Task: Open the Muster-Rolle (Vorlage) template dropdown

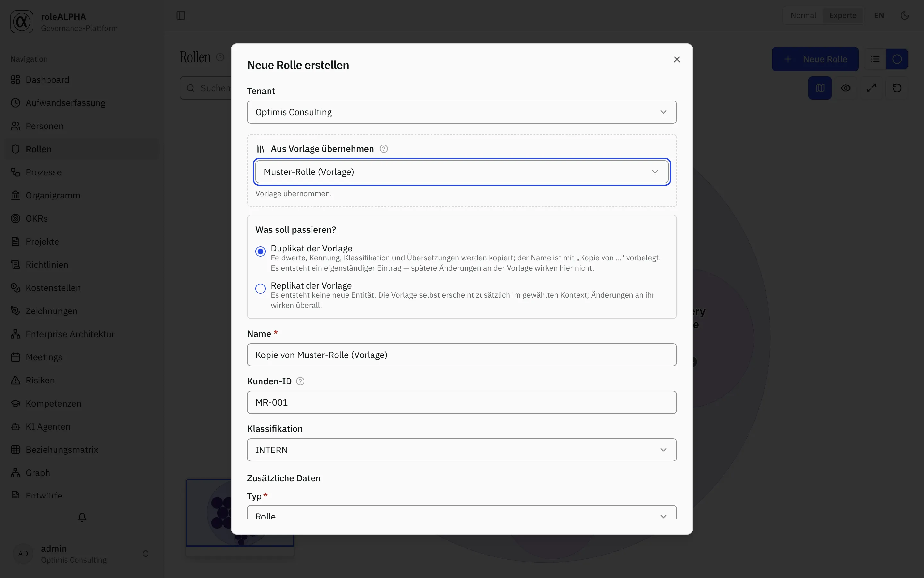Action: [462, 172]
